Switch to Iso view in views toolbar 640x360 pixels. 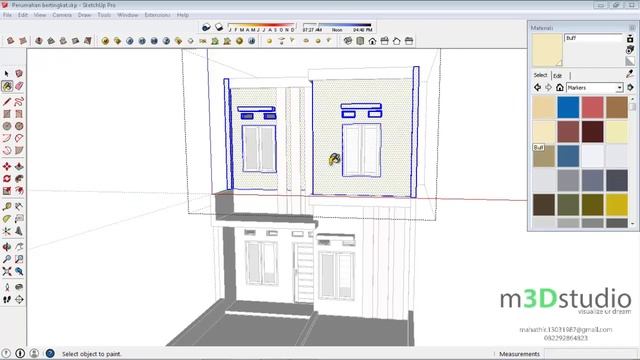tap(348, 41)
